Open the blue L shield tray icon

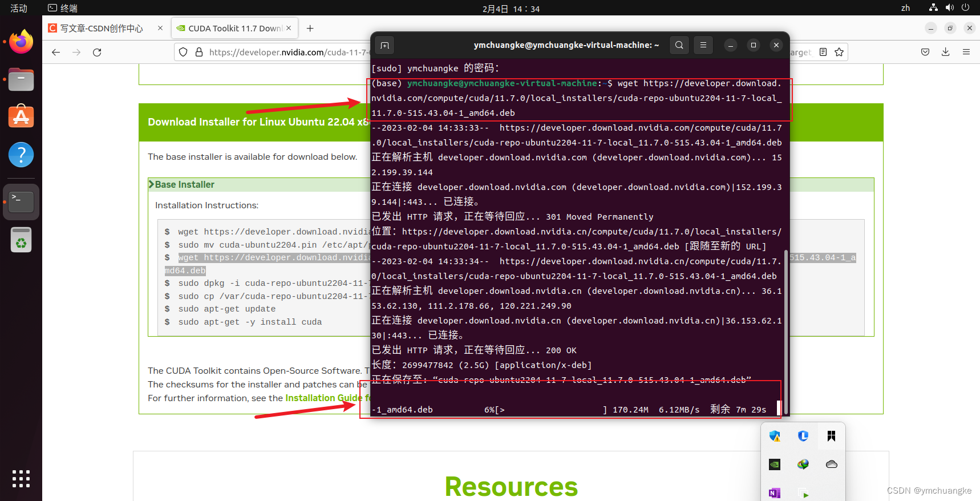click(x=803, y=436)
